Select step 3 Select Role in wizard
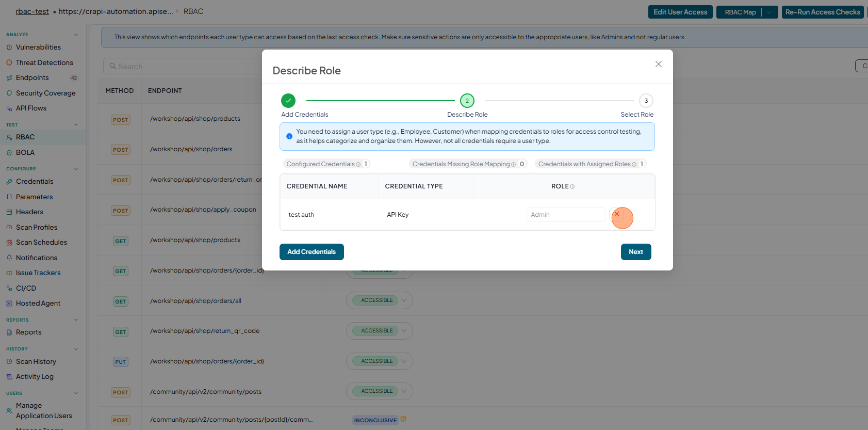Image resolution: width=868 pixels, height=430 pixels. tap(646, 101)
